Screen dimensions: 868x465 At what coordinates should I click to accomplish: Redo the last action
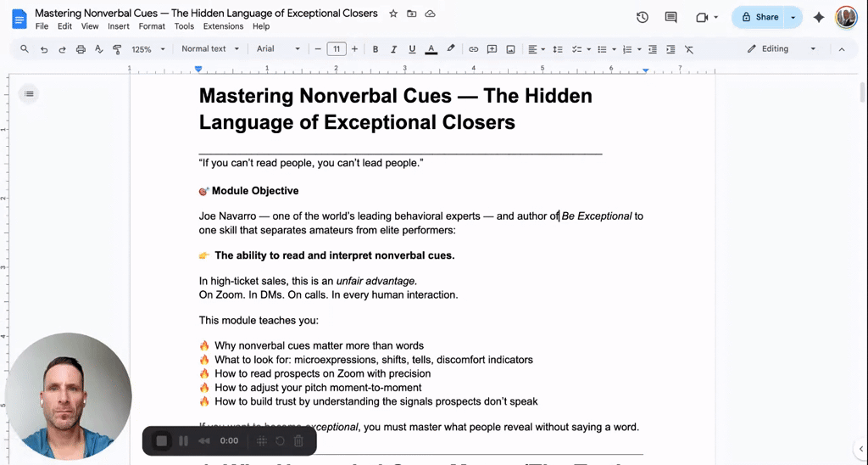point(62,49)
